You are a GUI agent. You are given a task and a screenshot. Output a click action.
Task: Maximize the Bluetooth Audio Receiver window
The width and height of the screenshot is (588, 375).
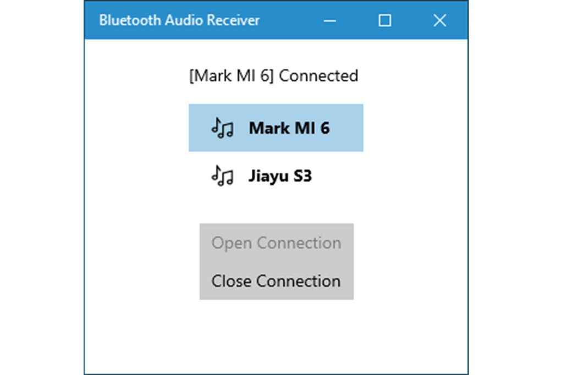[x=384, y=20]
